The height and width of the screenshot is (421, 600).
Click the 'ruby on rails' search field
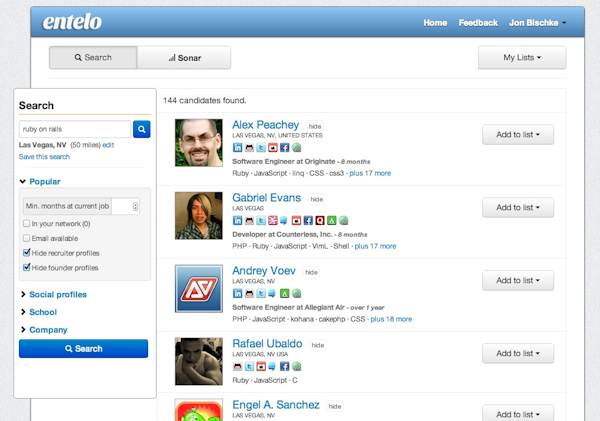click(75, 129)
